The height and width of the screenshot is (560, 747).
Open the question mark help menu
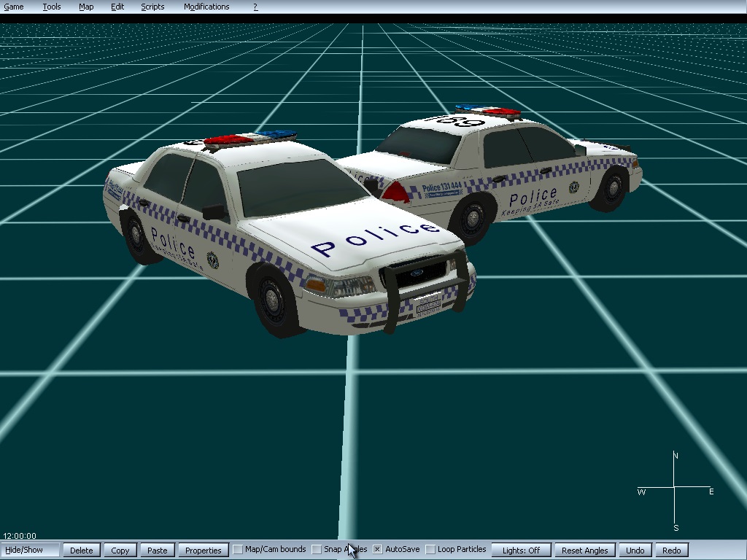pos(255,7)
